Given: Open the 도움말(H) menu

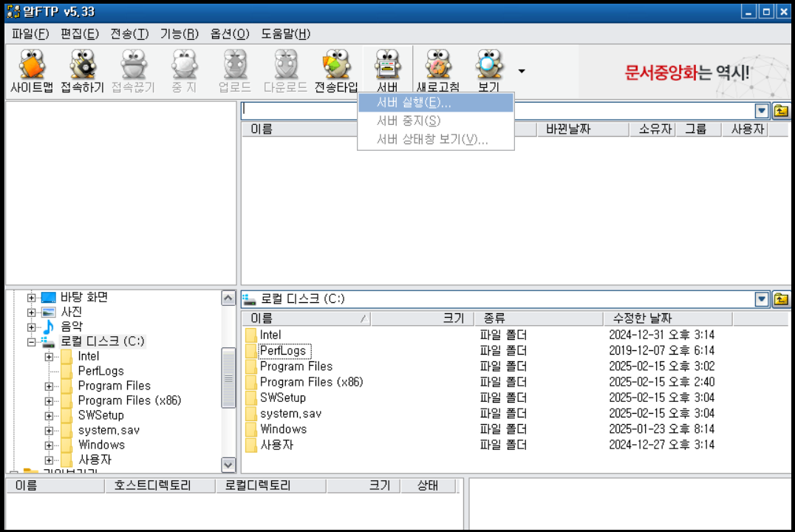Looking at the screenshot, I should pyautogui.click(x=285, y=34).
